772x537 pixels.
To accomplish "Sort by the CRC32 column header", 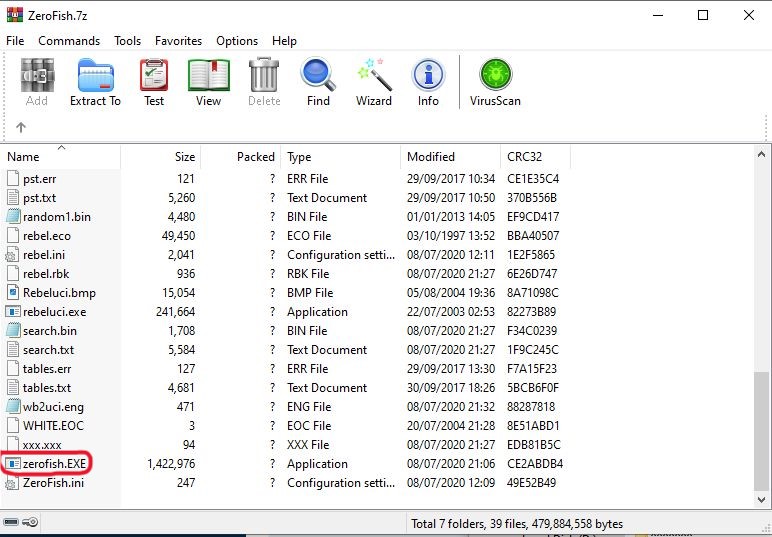I will coord(535,157).
